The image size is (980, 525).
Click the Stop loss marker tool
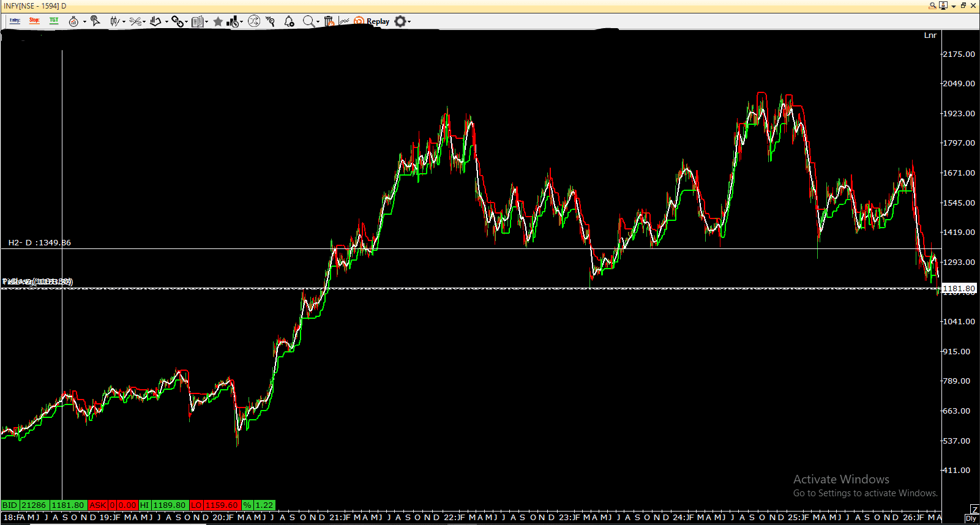click(34, 21)
